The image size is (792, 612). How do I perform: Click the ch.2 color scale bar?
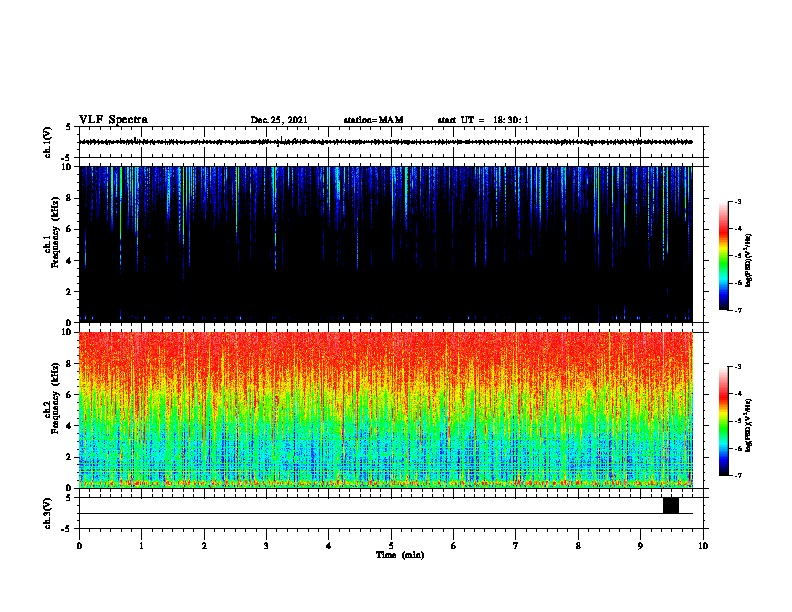click(x=724, y=421)
